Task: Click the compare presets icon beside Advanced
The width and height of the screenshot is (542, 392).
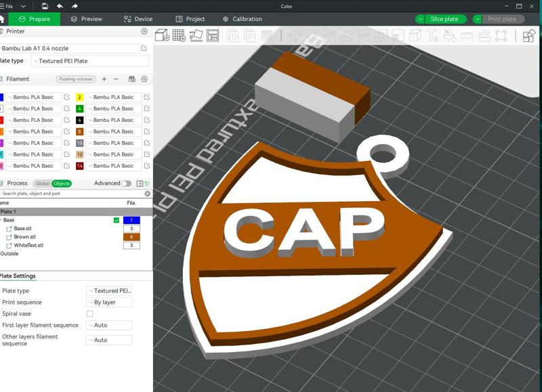Action: (148, 183)
